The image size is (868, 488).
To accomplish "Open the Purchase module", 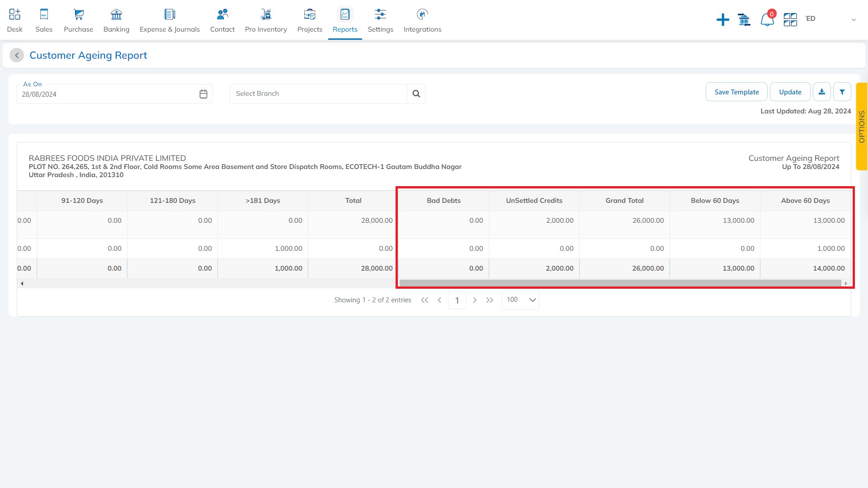I will (x=78, y=20).
